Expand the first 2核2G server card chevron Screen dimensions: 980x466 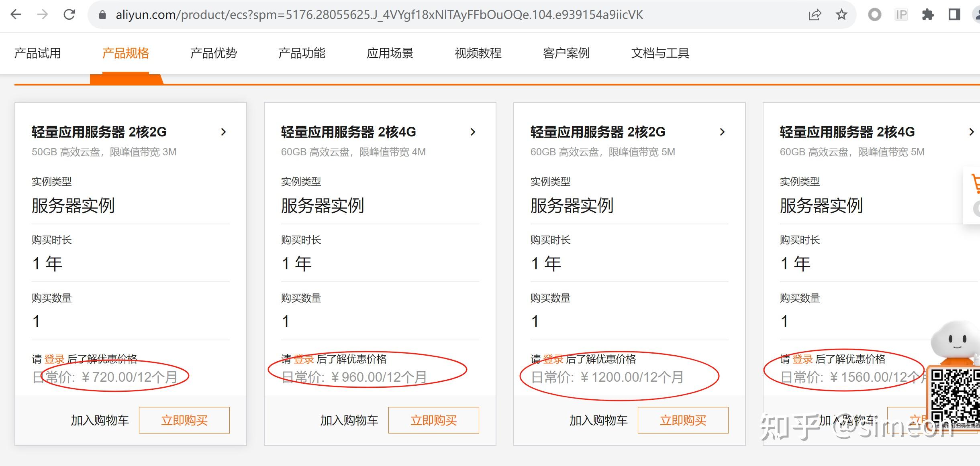224,132
